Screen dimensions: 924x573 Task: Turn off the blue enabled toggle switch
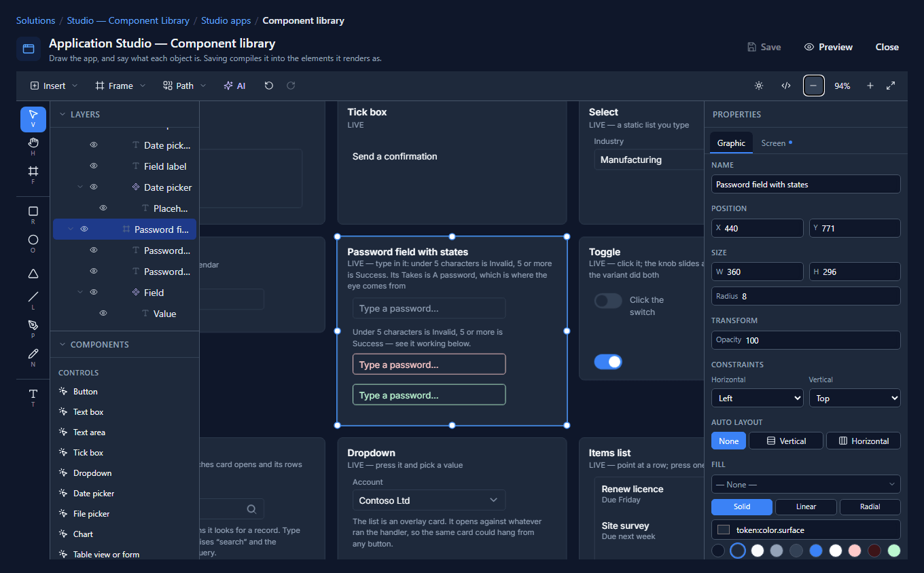pyautogui.click(x=608, y=362)
